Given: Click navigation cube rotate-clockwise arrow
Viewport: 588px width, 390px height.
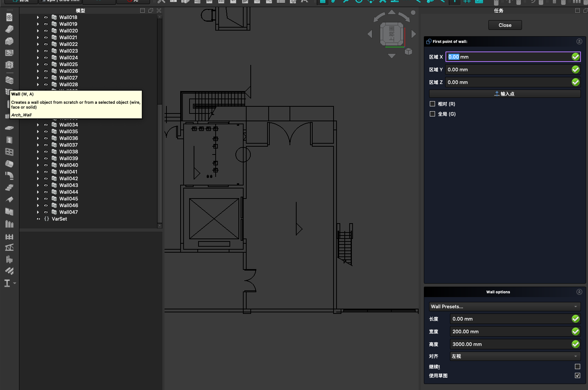Looking at the screenshot, I should tap(404, 17).
